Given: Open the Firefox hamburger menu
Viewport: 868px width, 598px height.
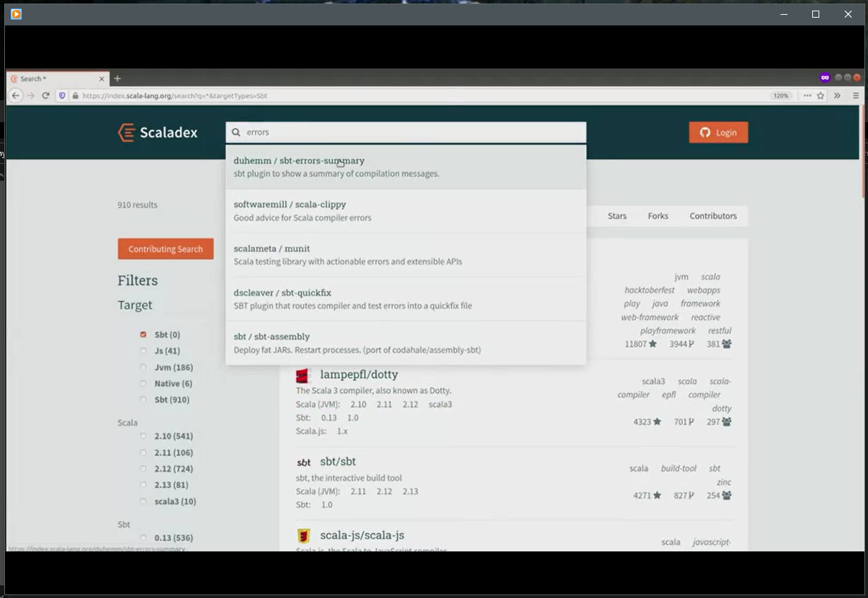Looking at the screenshot, I should [x=856, y=95].
